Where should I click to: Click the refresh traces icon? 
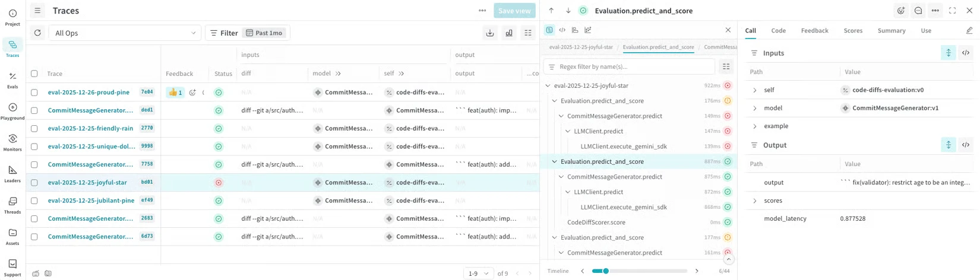click(37, 33)
